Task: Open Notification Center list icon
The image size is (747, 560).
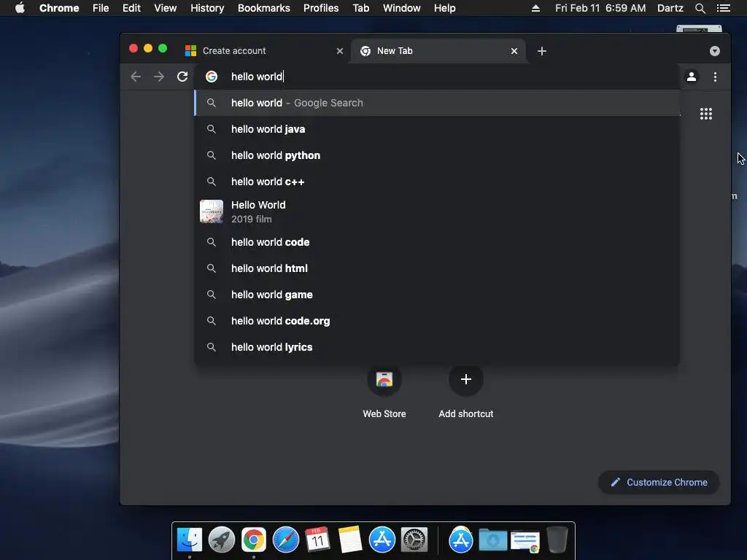Action: [723, 8]
